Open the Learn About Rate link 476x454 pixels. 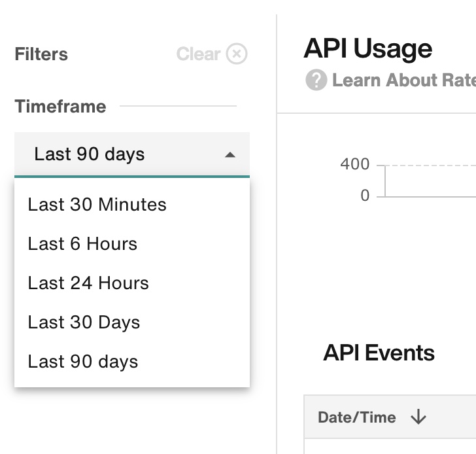pyautogui.click(x=404, y=80)
